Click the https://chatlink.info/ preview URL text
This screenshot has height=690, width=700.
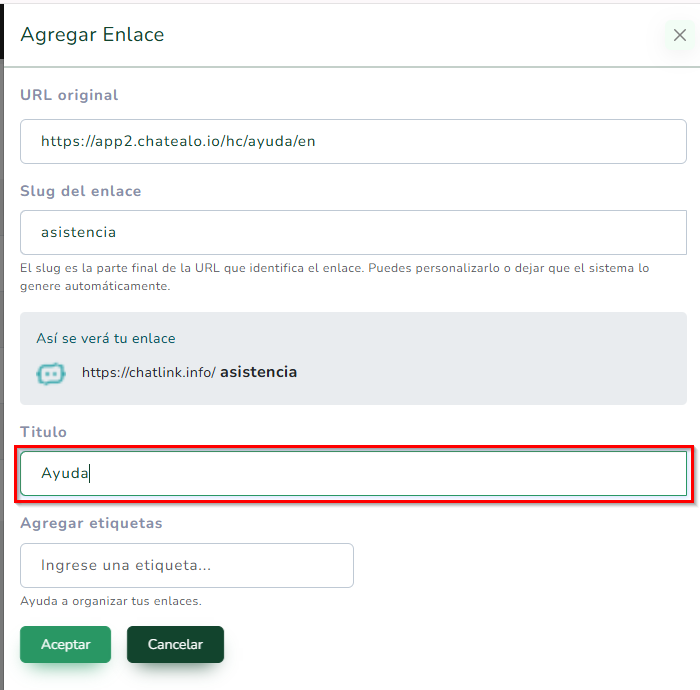(x=148, y=372)
